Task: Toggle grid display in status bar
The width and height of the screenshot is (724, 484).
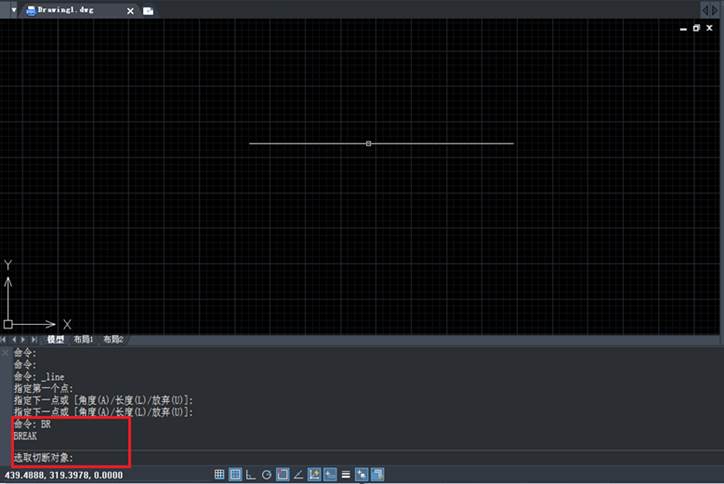Action: pyautogui.click(x=235, y=474)
